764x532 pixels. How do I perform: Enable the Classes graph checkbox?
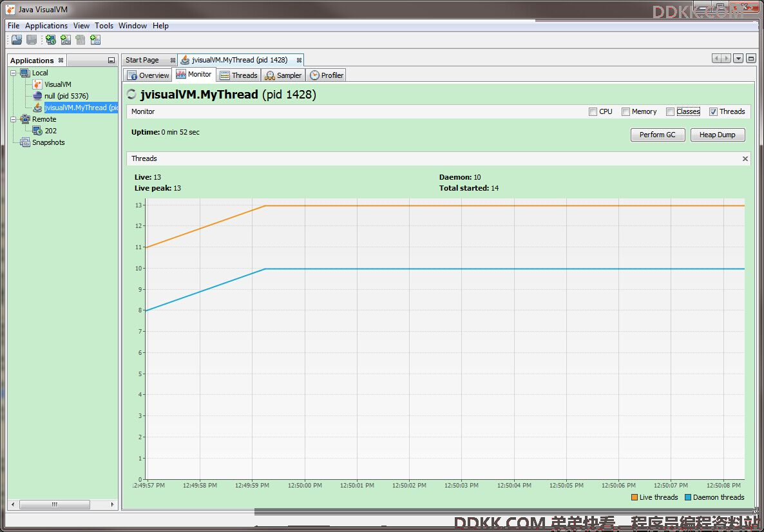671,111
